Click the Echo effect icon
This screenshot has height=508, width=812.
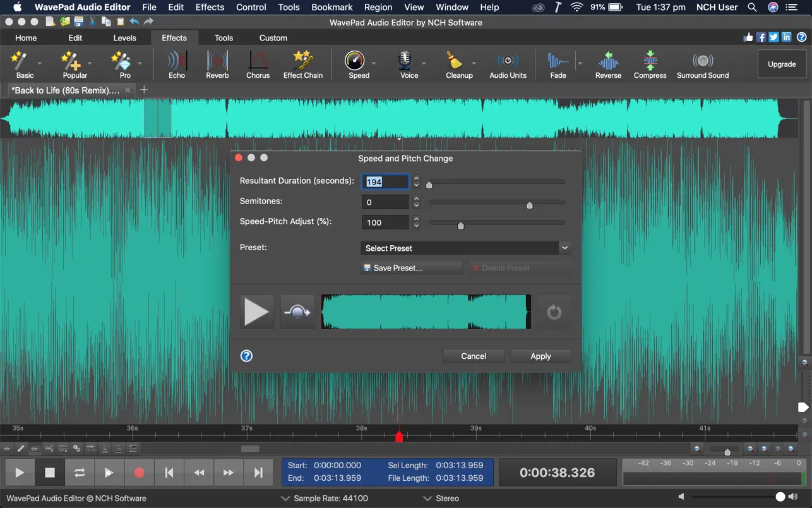177,65
